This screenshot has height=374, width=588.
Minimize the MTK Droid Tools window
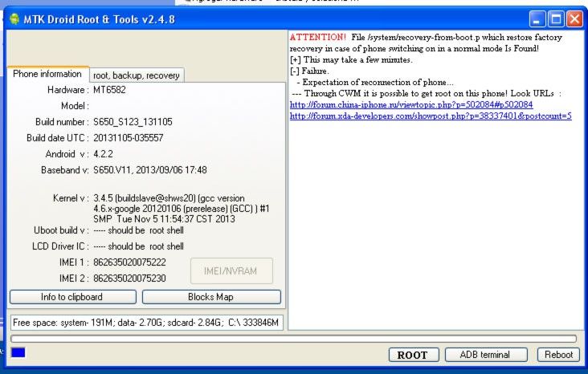[x=537, y=18]
